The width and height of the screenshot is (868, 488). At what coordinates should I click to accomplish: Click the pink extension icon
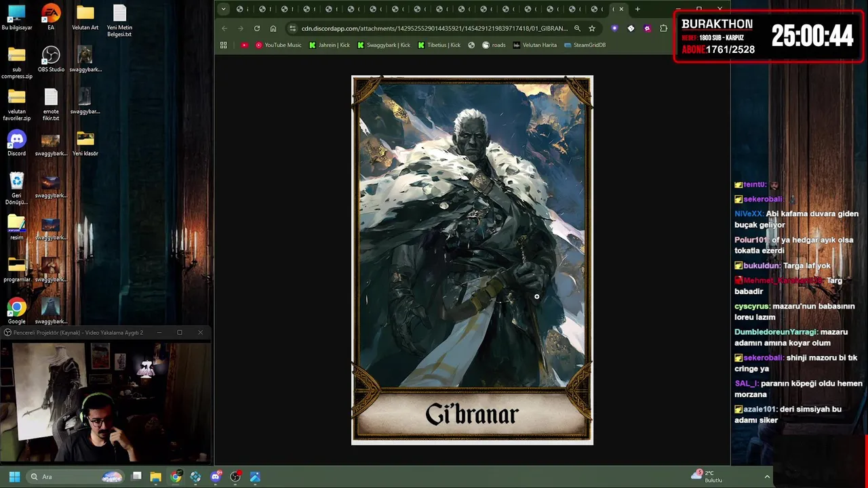[647, 28]
